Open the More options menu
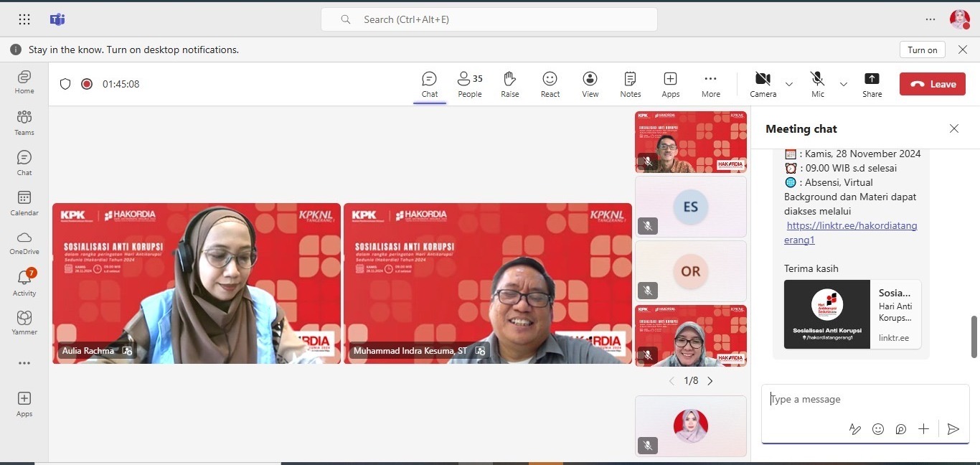Image resolution: width=980 pixels, height=465 pixels. [710, 84]
